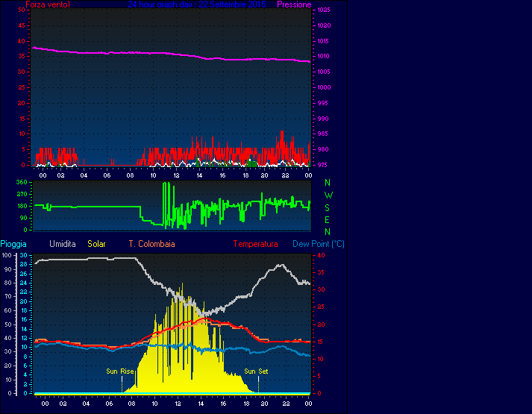
Task: Click the 'S' compass direction label
Action: (327, 208)
